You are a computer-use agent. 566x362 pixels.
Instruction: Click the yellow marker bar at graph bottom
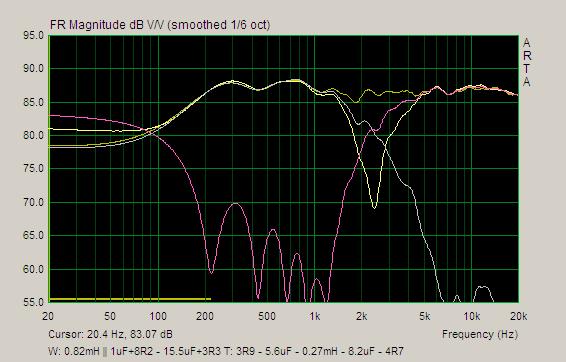click(x=130, y=299)
